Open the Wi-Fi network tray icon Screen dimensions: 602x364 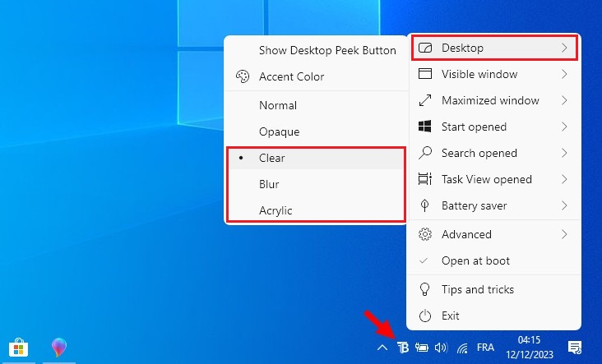pos(464,348)
